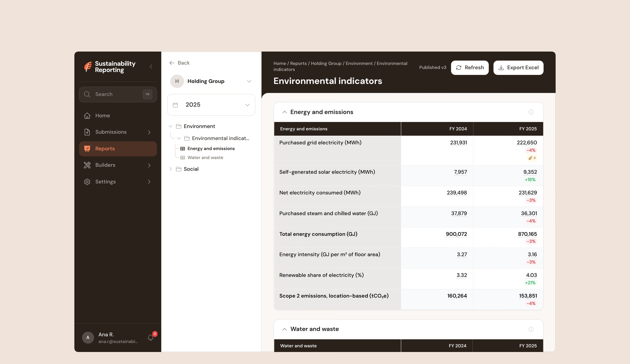Open the Holding Group entity dropdown

coord(211,81)
